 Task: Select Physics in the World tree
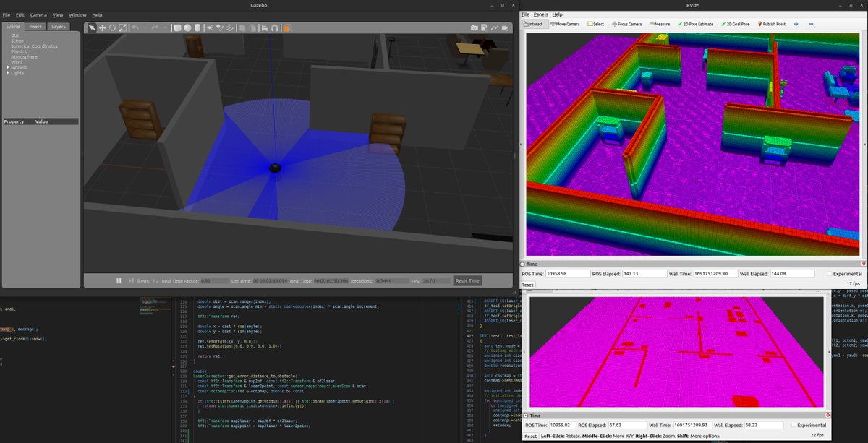point(19,51)
